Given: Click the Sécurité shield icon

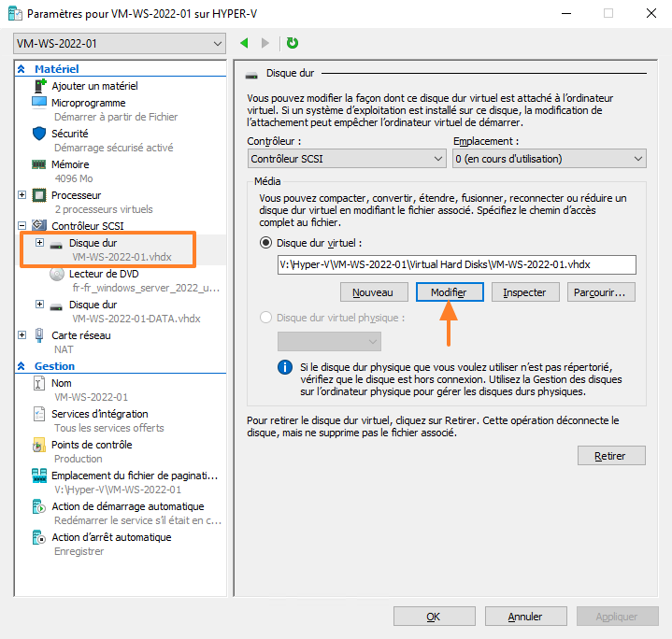Looking at the screenshot, I should 39,134.
